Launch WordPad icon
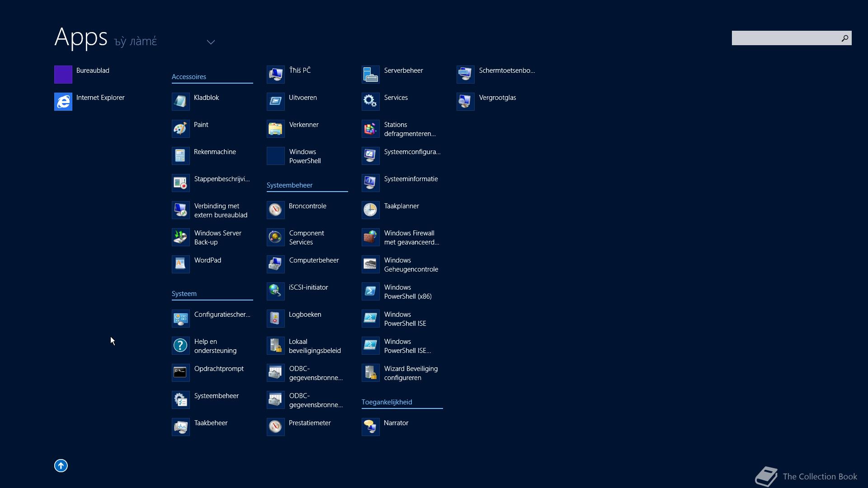Image resolution: width=868 pixels, height=488 pixels. 181,264
